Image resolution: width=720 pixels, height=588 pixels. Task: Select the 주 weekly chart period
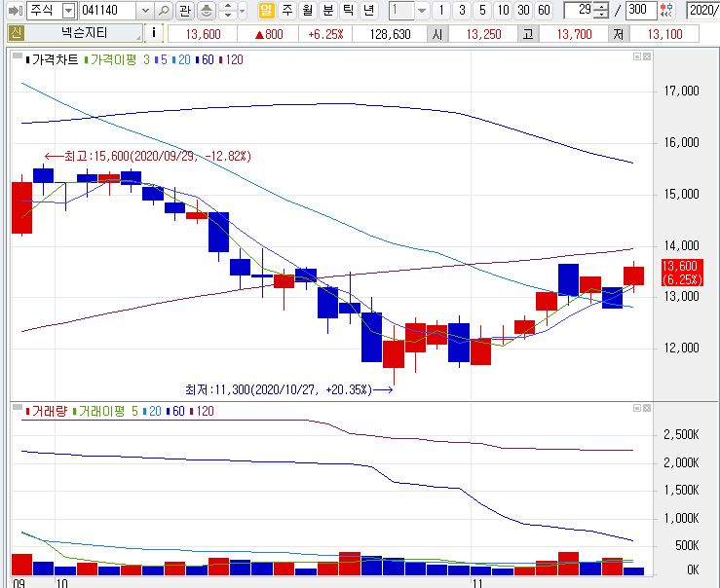287,10
